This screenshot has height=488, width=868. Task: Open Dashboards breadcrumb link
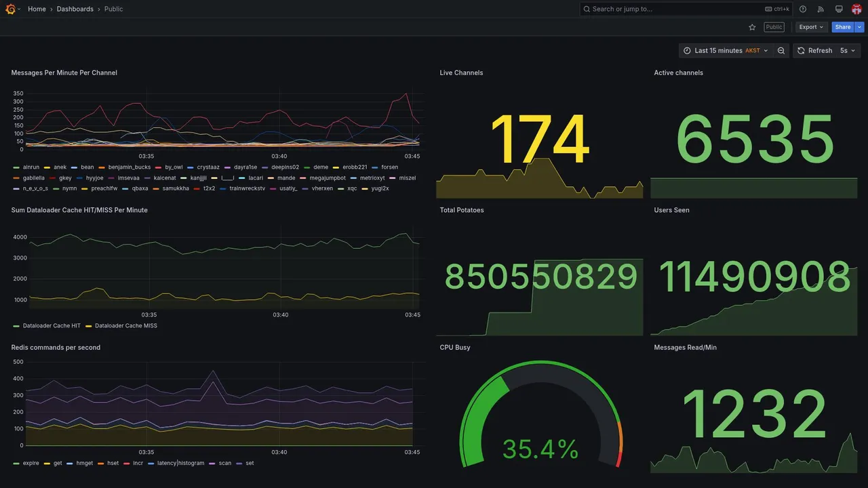(75, 9)
